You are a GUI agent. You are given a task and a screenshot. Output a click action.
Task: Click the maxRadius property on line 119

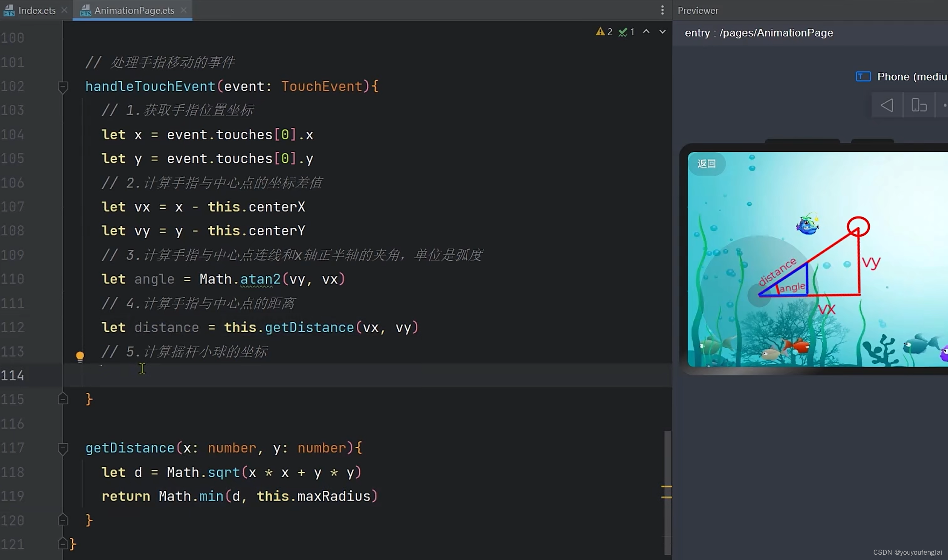pyautogui.click(x=334, y=496)
